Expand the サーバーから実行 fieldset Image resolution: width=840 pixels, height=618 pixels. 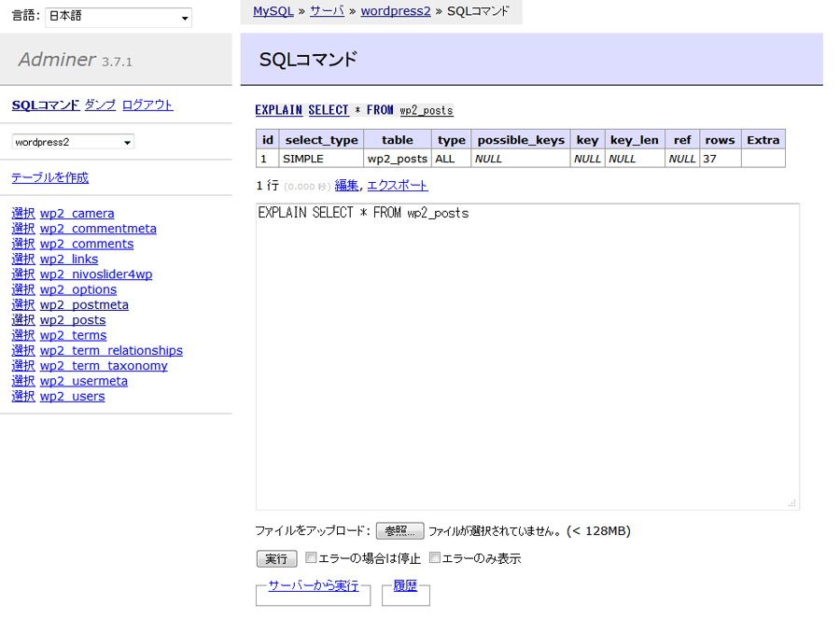pos(313,585)
